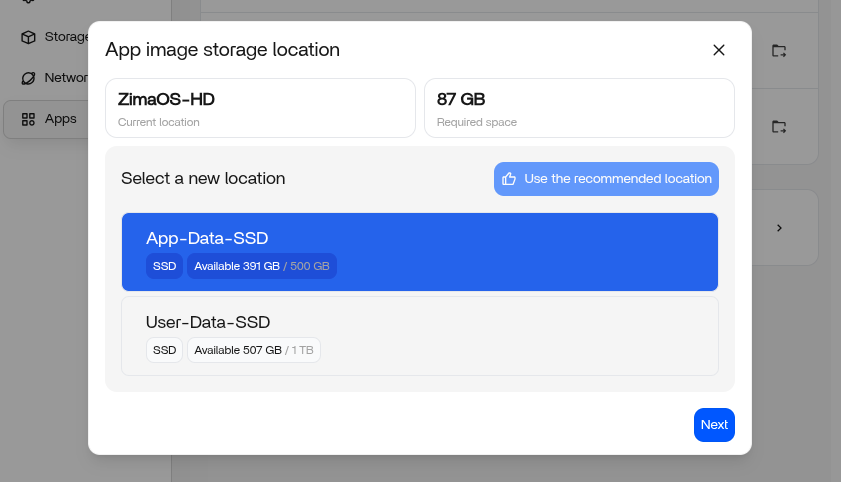Click the Select a new location heading
Screen dimensions: 841x482
pyautogui.click(x=203, y=179)
